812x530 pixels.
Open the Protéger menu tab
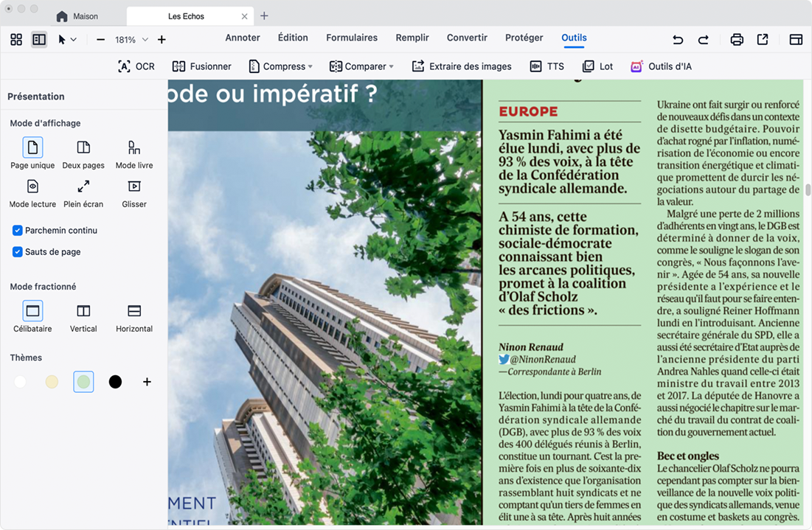(x=524, y=38)
